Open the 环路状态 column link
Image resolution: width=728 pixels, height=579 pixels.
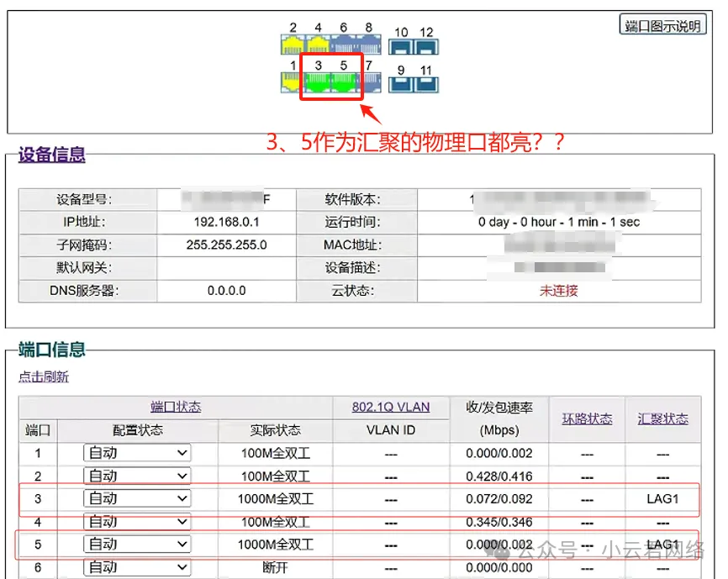click(x=587, y=418)
